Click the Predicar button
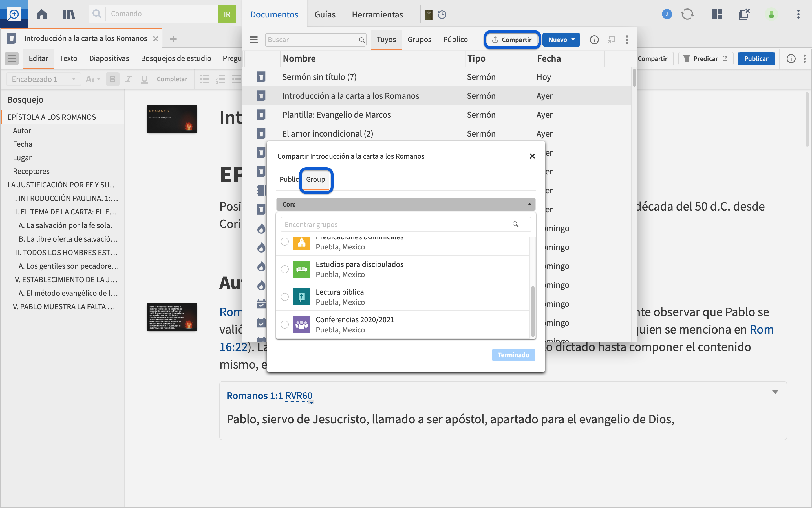812x508 pixels. 706,58
